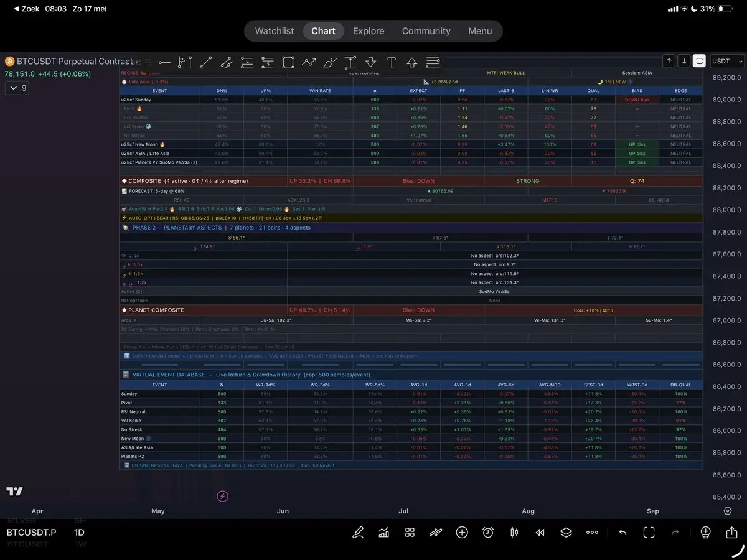The width and height of the screenshot is (747, 560).
Task: Toggle the highlighted icon beside USDT
Action: (x=699, y=61)
